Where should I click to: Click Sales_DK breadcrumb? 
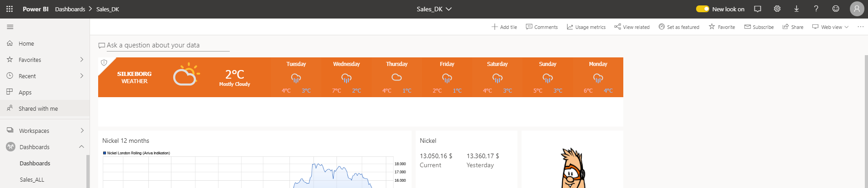tap(108, 9)
